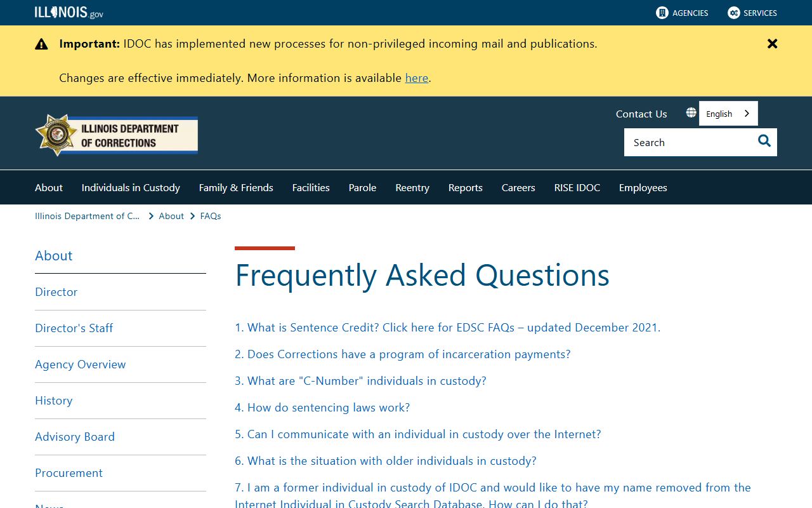812x508 pixels.
Task: Open Director's Staff sidebar link
Action: tap(74, 328)
